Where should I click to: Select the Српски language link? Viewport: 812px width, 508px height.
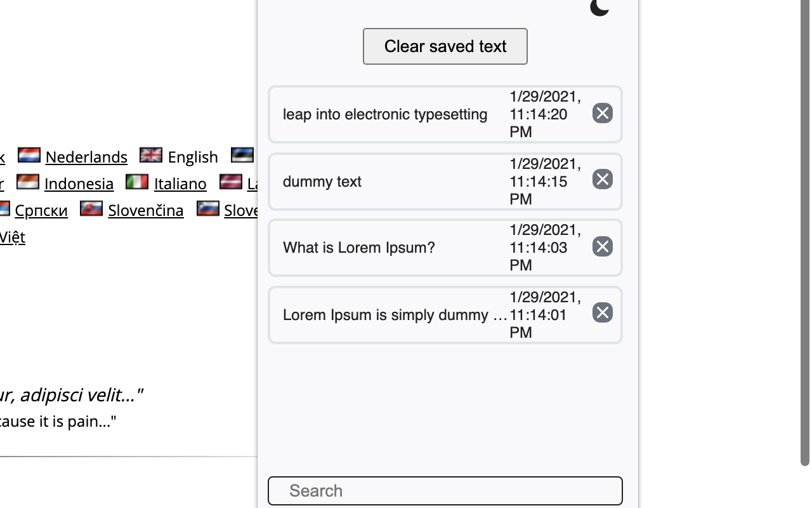(41, 210)
